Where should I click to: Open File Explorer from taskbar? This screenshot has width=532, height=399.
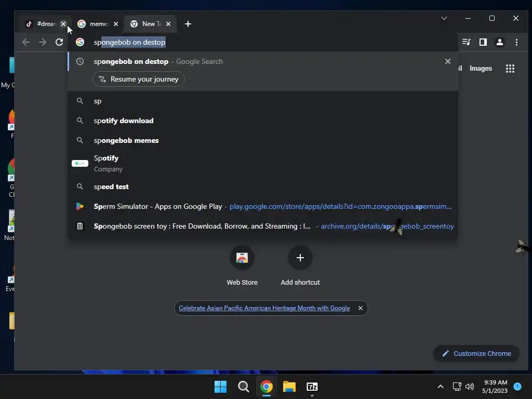pos(289,387)
